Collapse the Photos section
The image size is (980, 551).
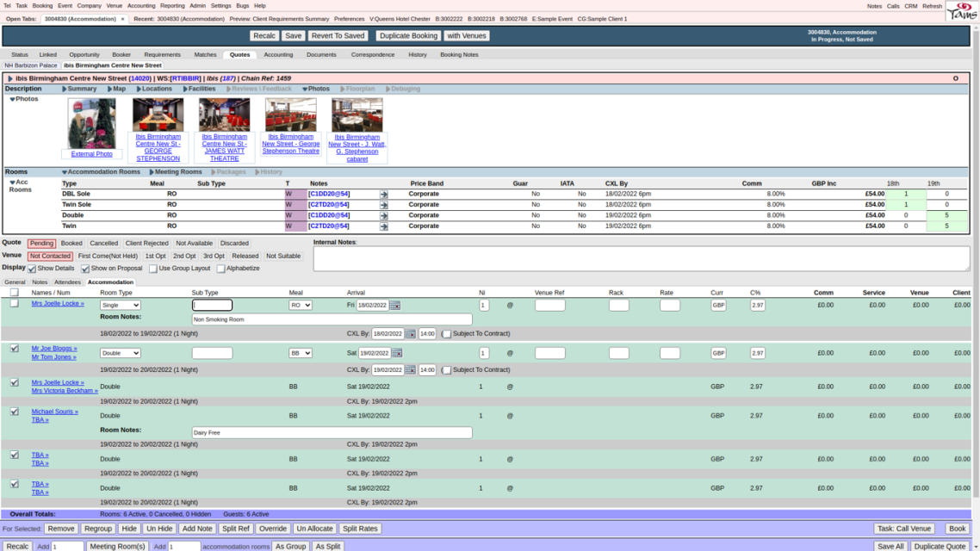tap(12, 99)
